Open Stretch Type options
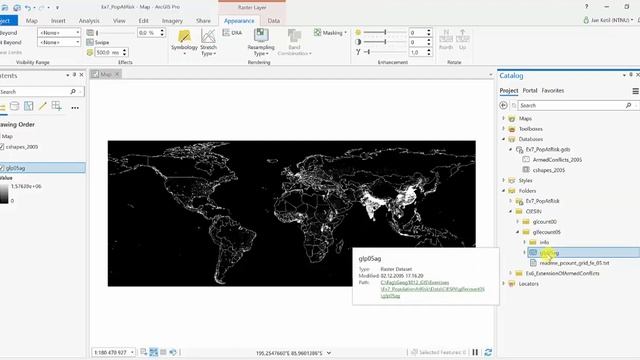Screen dimensions: 640x360 point(208,42)
